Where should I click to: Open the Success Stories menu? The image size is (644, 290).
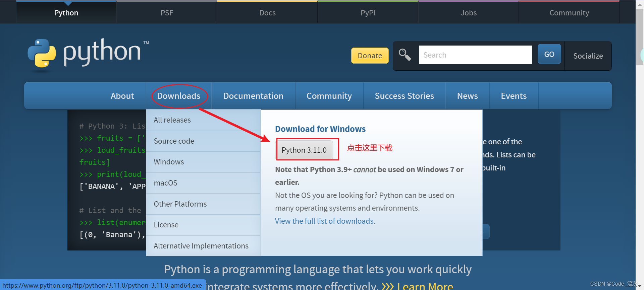tap(404, 96)
